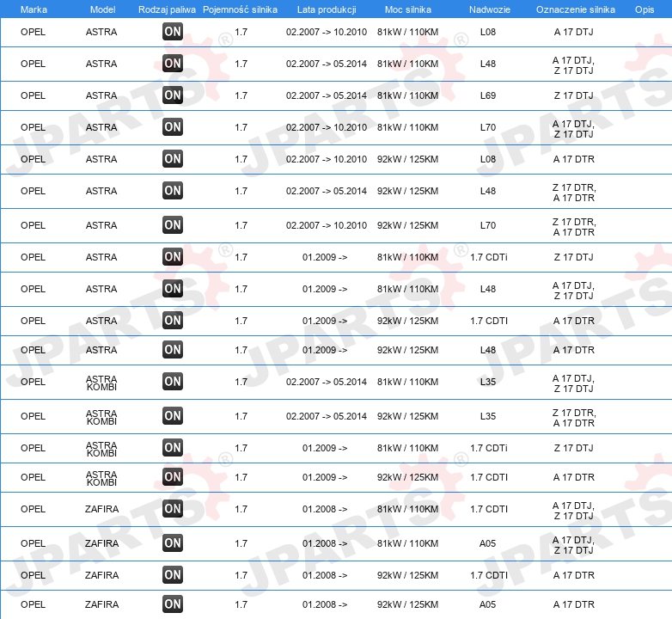This screenshot has width=672, height=619.
Task: Select 02.2007 -> 05.2014 date in L69 row
Action: tap(327, 95)
